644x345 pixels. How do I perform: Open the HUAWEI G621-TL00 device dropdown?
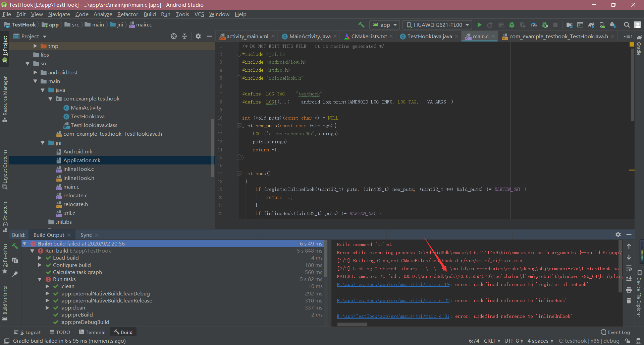coord(437,25)
